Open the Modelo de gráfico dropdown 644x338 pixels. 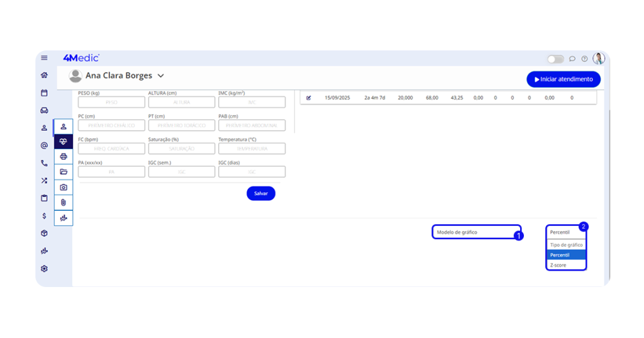476,232
